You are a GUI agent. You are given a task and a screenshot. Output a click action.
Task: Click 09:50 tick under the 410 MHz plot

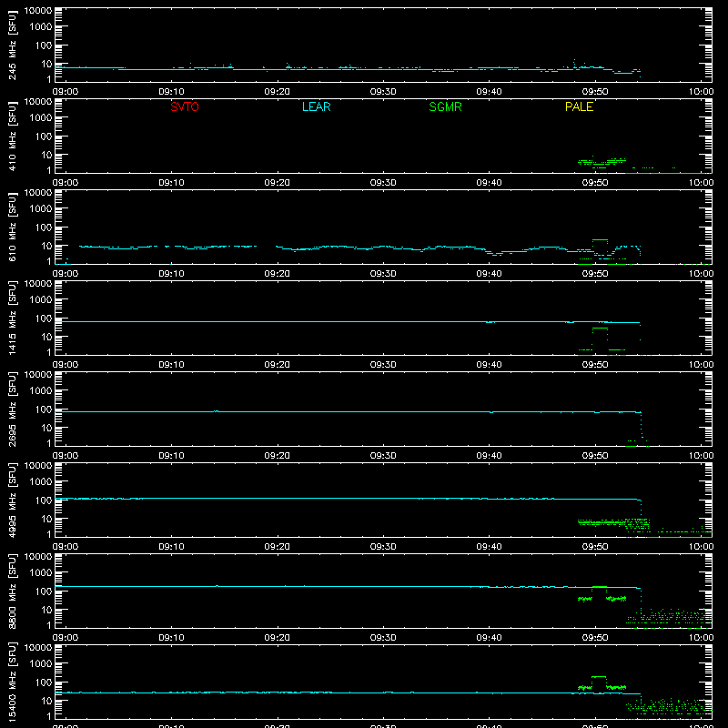tap(595, 183)
